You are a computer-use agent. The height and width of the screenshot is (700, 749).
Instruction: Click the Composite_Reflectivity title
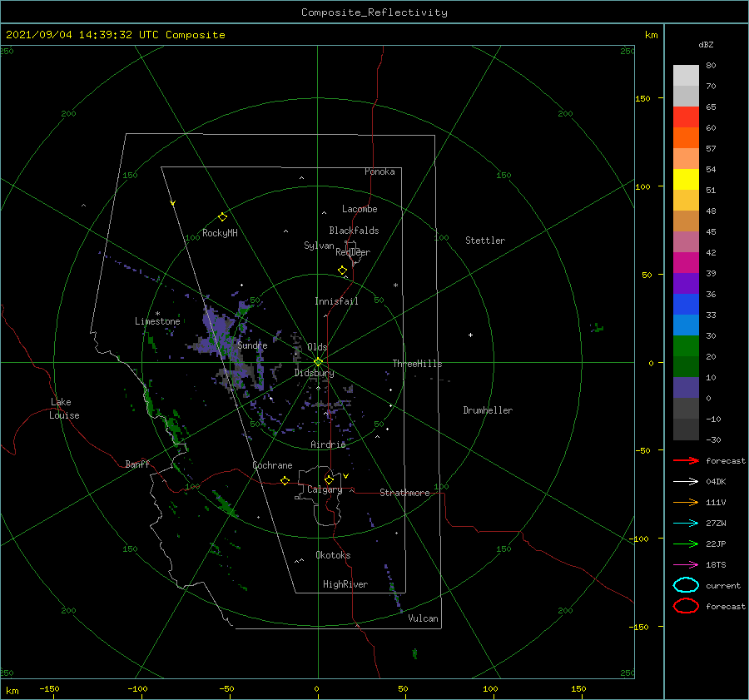pyautogui.click(x=374, y=12)
